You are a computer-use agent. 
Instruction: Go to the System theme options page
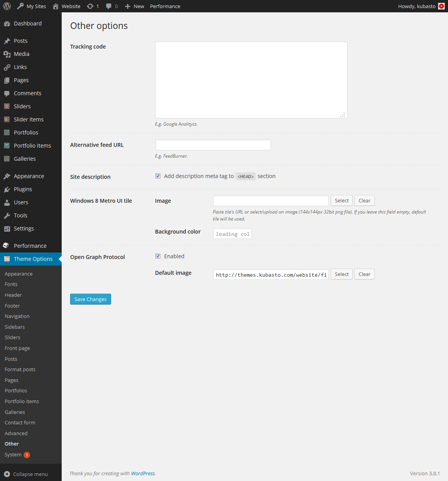pos(13,455)
